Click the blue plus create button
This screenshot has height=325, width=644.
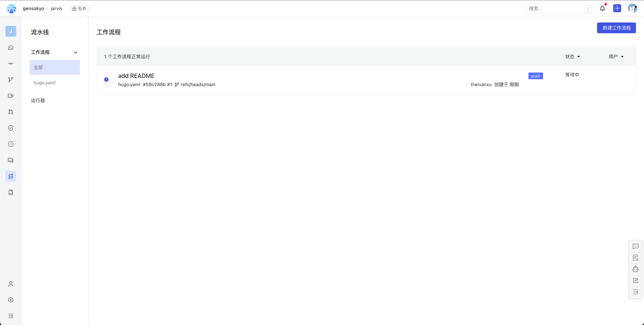pyautogui.click(x=617, y=8)
